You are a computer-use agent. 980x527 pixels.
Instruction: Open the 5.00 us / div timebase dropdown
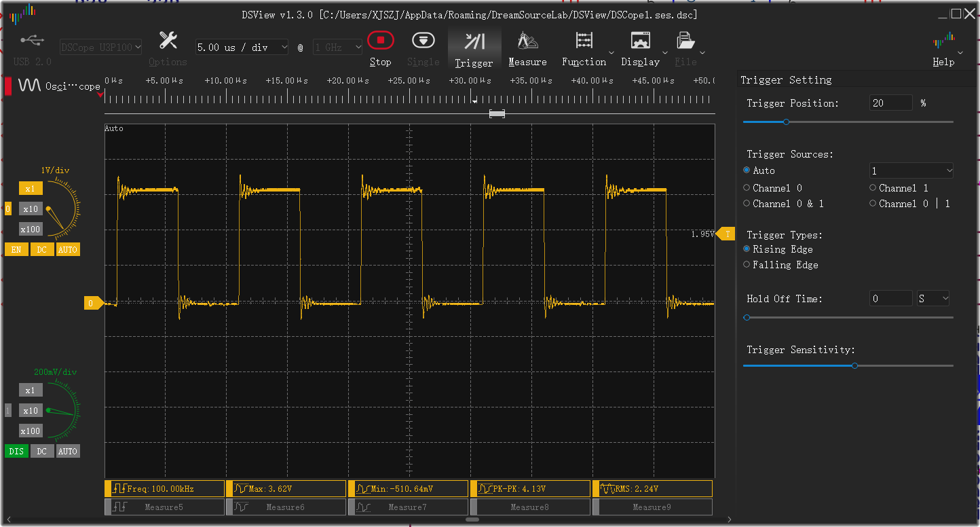[x=242, y=48]
